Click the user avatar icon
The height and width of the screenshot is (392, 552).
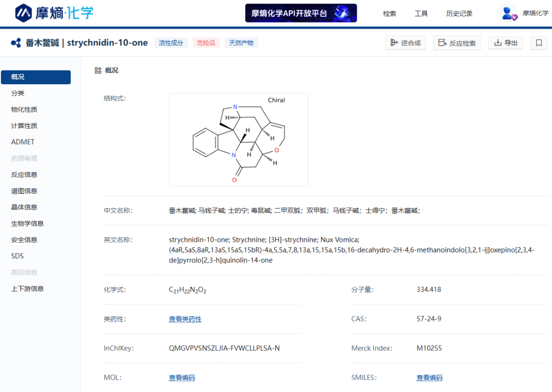(509, 13)
